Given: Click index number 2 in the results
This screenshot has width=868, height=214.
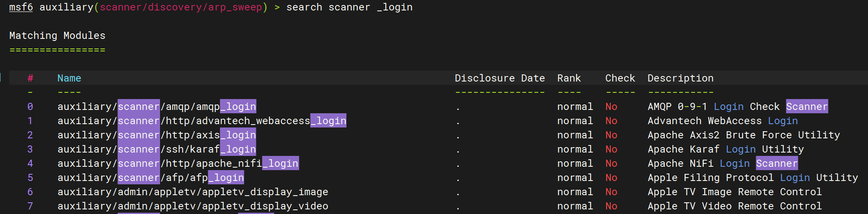Looking at the screenshot, I should click(x=30, y=135).
